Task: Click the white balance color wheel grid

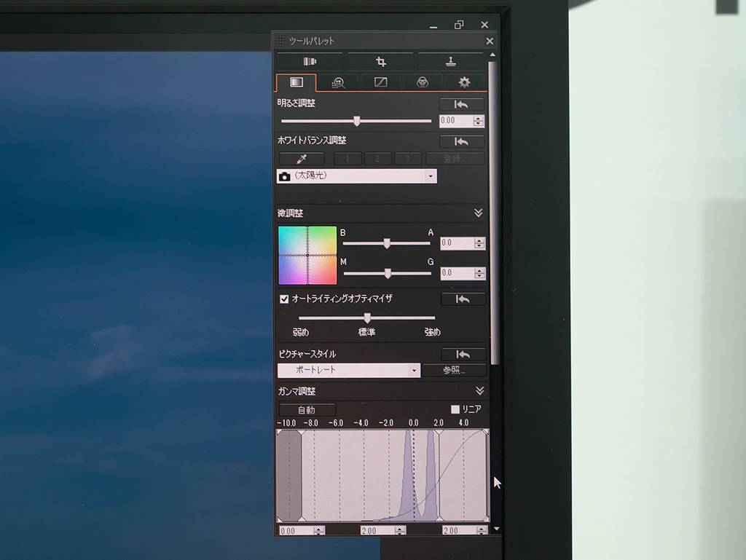Action: [307, 256]
